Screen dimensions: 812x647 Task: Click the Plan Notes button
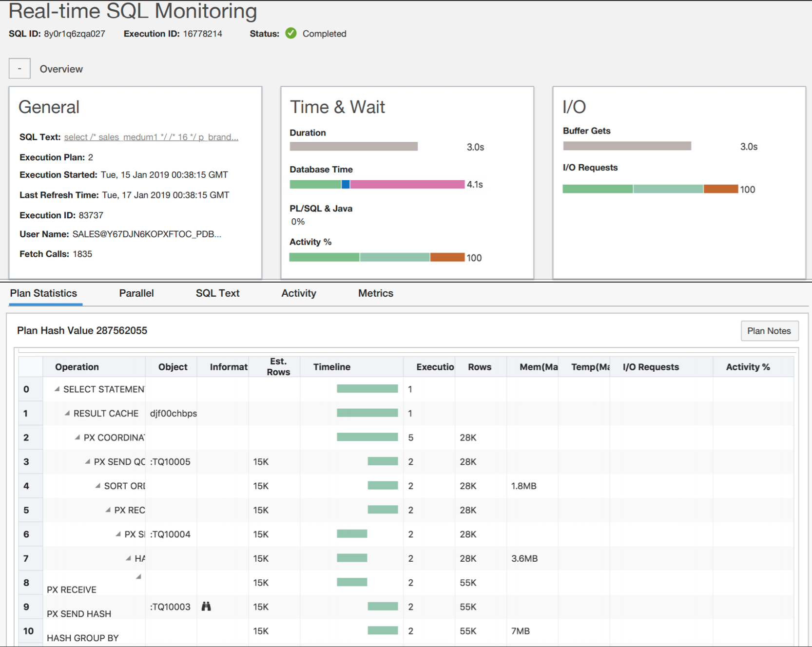tap(769, 331)
